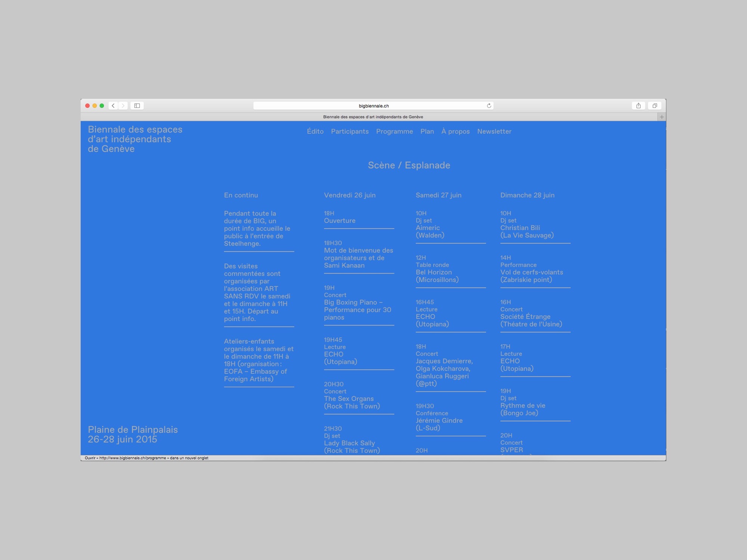Go forward with the Safari forward arrow
The height and width of the screenshot is (560, 747).
point(123,106)
